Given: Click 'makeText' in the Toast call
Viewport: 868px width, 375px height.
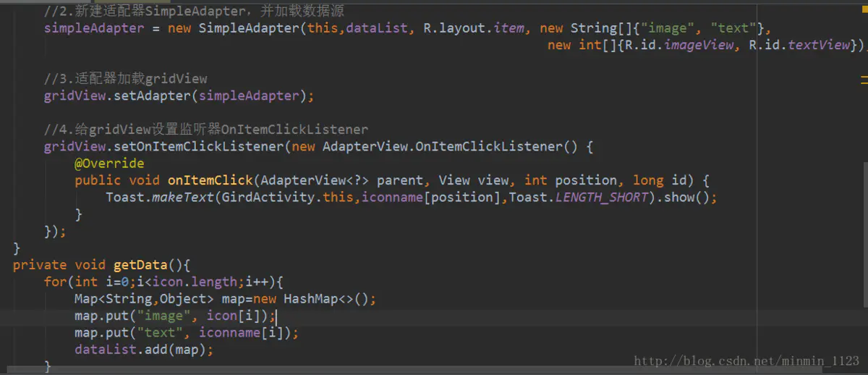Looking at the screenshot, I should click(183, 198).
